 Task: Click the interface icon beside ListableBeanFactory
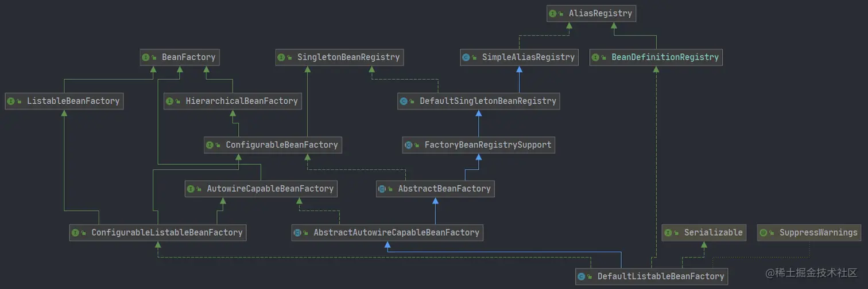11,101
